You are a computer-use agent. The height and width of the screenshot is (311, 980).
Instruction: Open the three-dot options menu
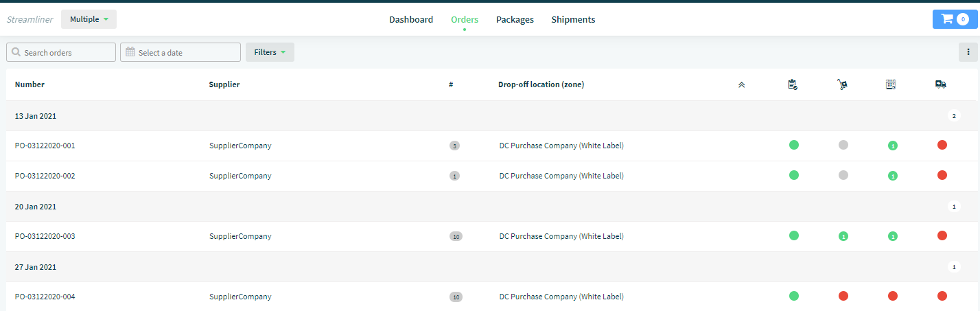[968, 52]
